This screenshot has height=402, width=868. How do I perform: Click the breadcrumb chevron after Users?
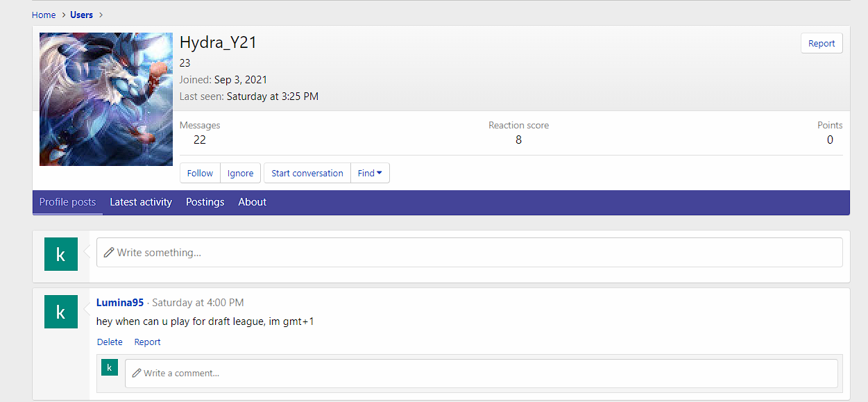click(x=101, y=15)
